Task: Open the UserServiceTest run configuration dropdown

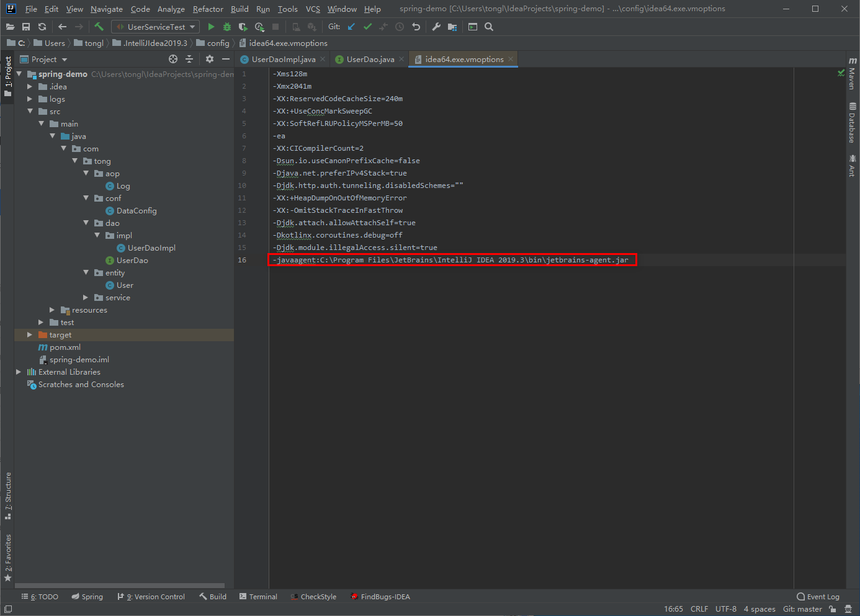Action: pos(156,27)
